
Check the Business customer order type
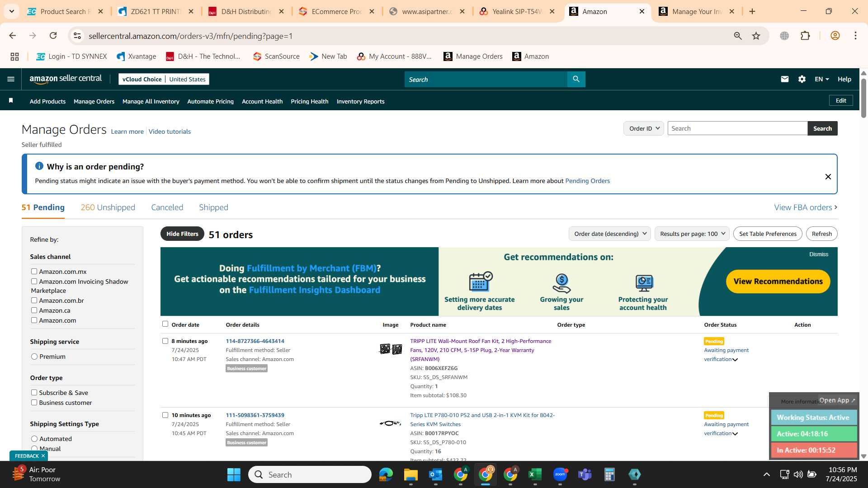coord(34,402)
